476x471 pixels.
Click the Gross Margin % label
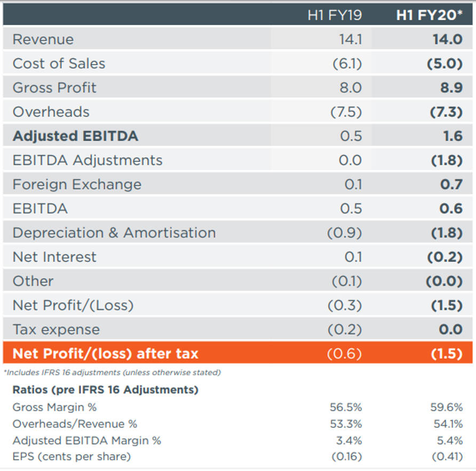pyautogui.click(x=54, y=408)
